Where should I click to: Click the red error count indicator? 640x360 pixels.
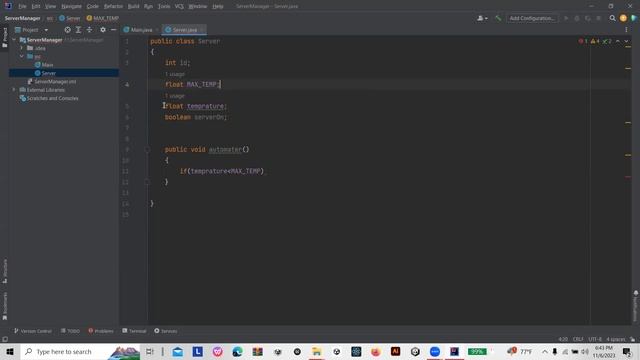tap(583, 41)
